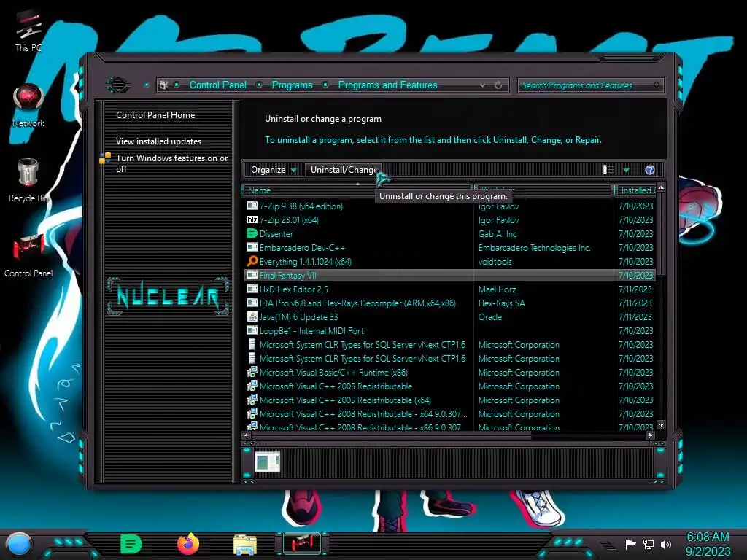Click the volume speaker tray icon
747x560 pixels.
click(x=665, y=544)
